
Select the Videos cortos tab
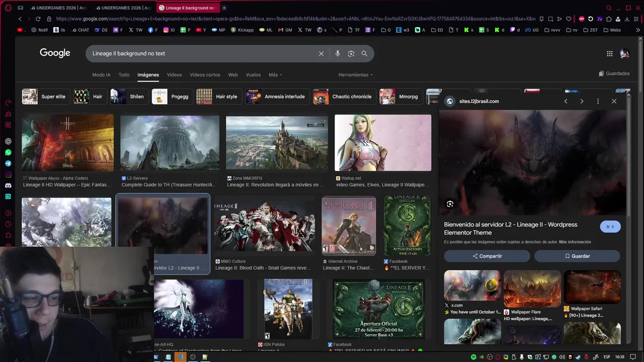[x=205, y=75]
